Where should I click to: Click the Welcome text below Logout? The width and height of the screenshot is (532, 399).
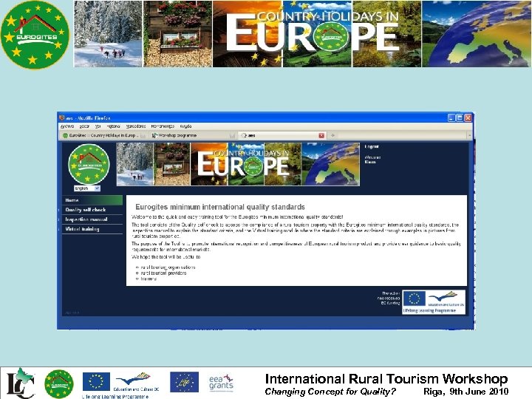pyautogui.click(x=372, y=157)
